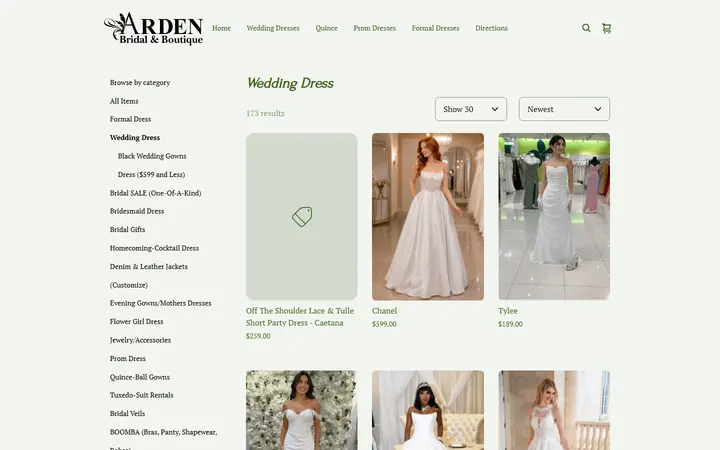Open Dress ($599 and Less) subcategory
The width and height of the screenshot is (720, 450).
click(x=152, y=174)
